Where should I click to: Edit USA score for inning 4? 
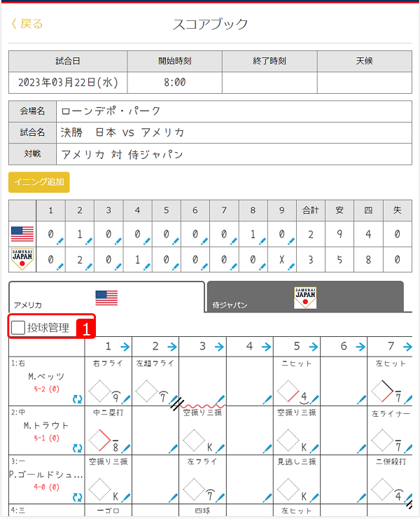(x=147, y=242)
